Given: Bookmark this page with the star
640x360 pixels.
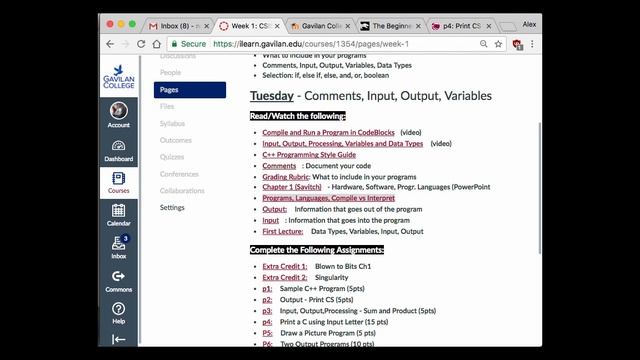Looking at the screenshot, I should (x=498, y=44).
